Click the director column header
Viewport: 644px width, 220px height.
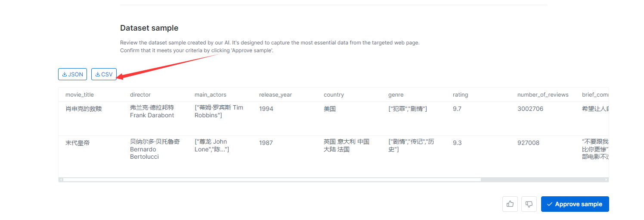tap(140, 94)
